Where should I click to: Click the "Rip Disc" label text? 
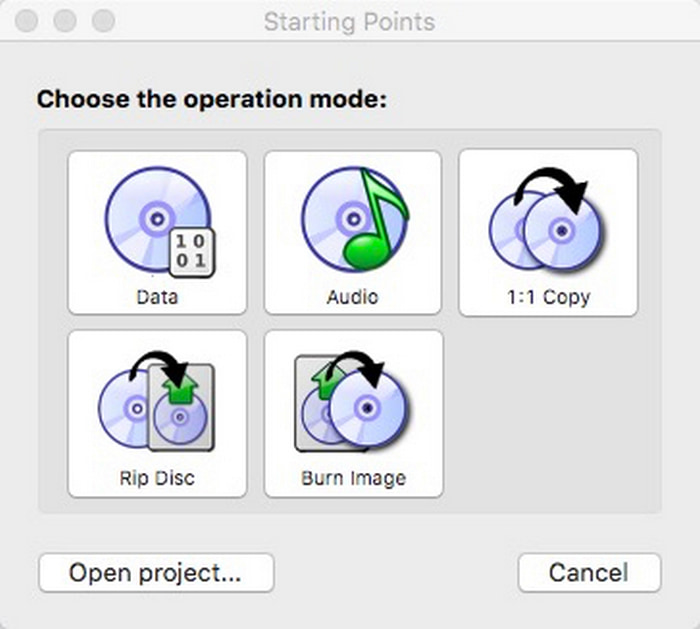point(156,478)
